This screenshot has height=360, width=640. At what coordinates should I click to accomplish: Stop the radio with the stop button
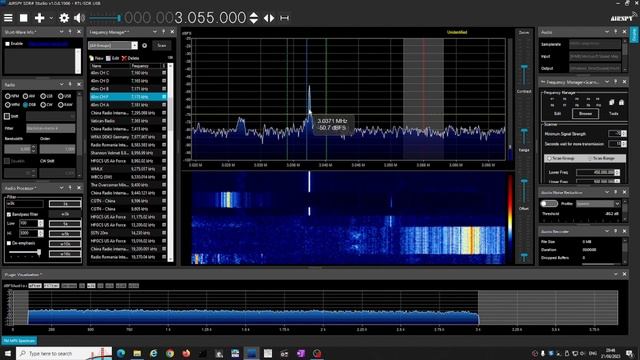(x=24, y=18)
